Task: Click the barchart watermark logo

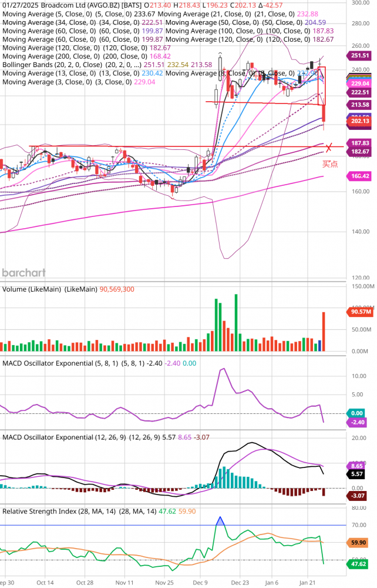Action: 23,273
